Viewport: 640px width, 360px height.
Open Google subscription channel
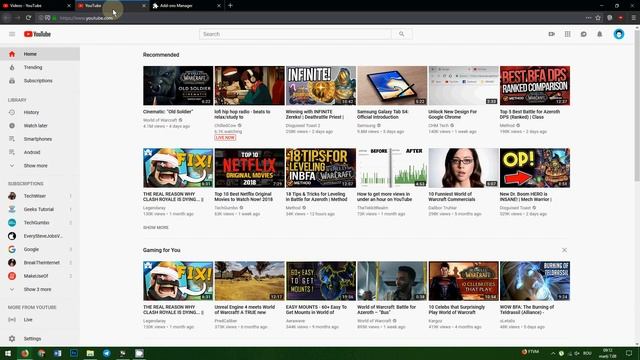[x=40, y=249]
